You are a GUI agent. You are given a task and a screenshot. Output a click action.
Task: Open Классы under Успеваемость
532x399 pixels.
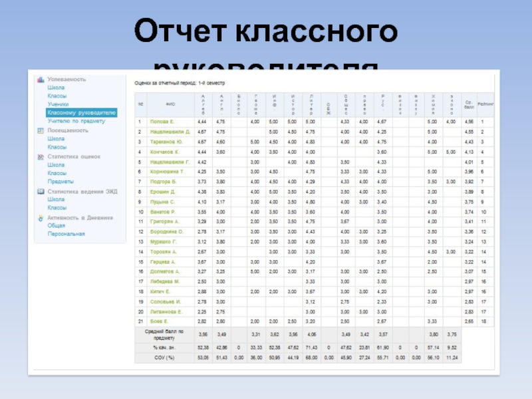57,96
